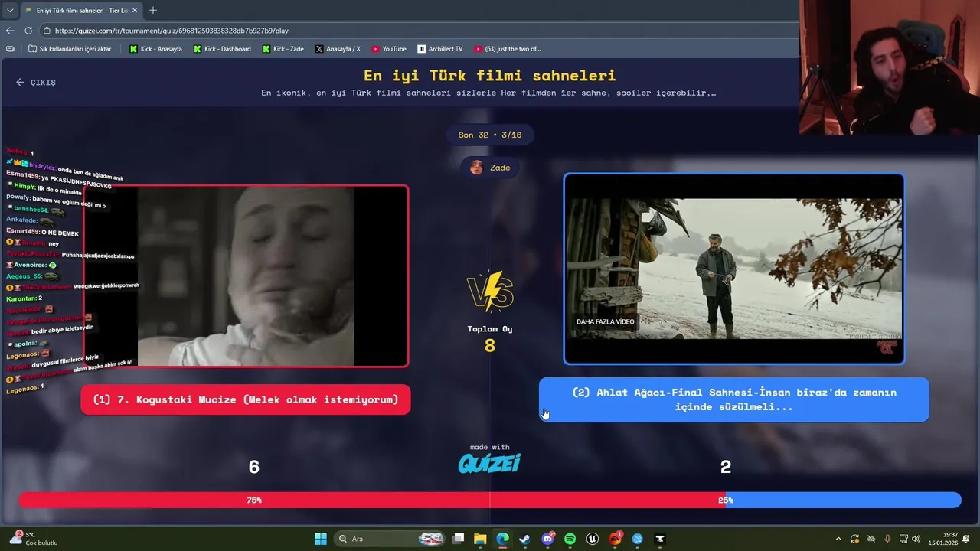This screenshot has width=980, height=551.
Task: Open the tab search dropdown arrow
Action: 10,11
